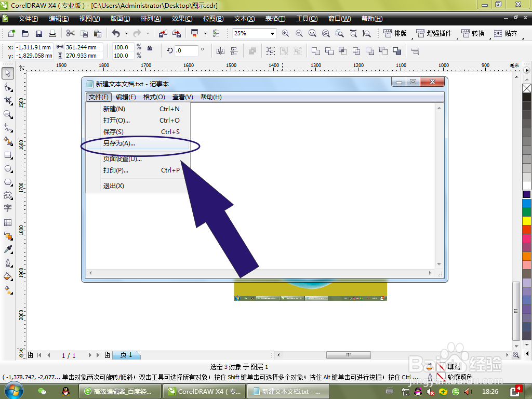Select the Freehand tool in toolbox
The image size is (532, 399).
coord(8,128)
